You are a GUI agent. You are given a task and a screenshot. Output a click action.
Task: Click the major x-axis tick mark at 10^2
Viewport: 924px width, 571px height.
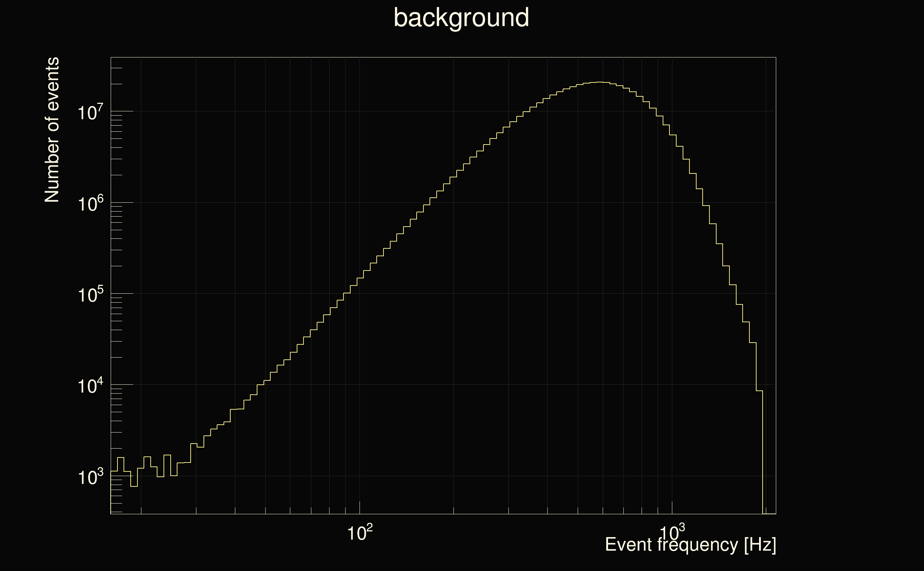360,507
